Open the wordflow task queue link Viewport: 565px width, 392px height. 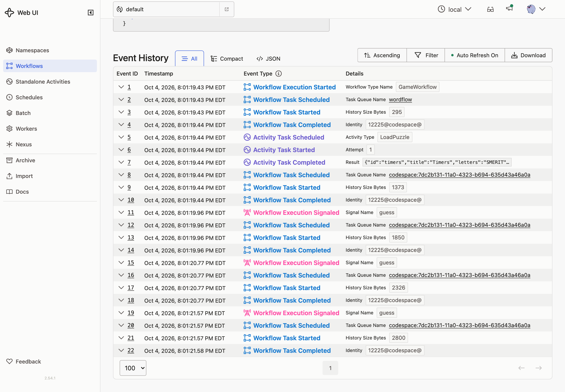pyautogui.click(x=400, y=100)
